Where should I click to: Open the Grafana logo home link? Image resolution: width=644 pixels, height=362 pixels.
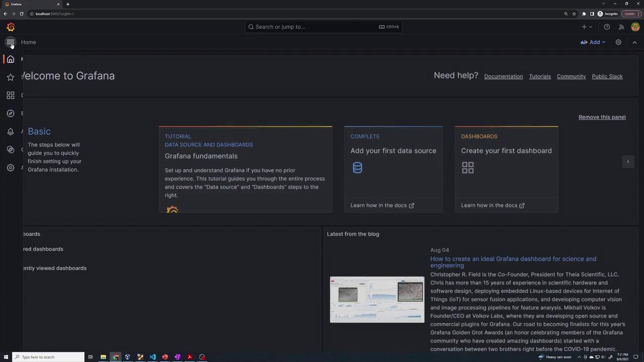[x=11, y=27]
